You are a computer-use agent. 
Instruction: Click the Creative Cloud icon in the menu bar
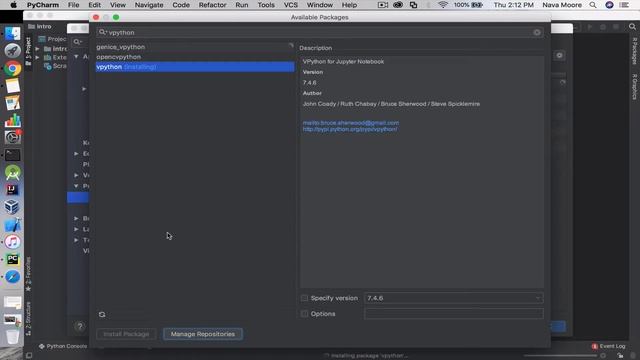coord(398,5)
